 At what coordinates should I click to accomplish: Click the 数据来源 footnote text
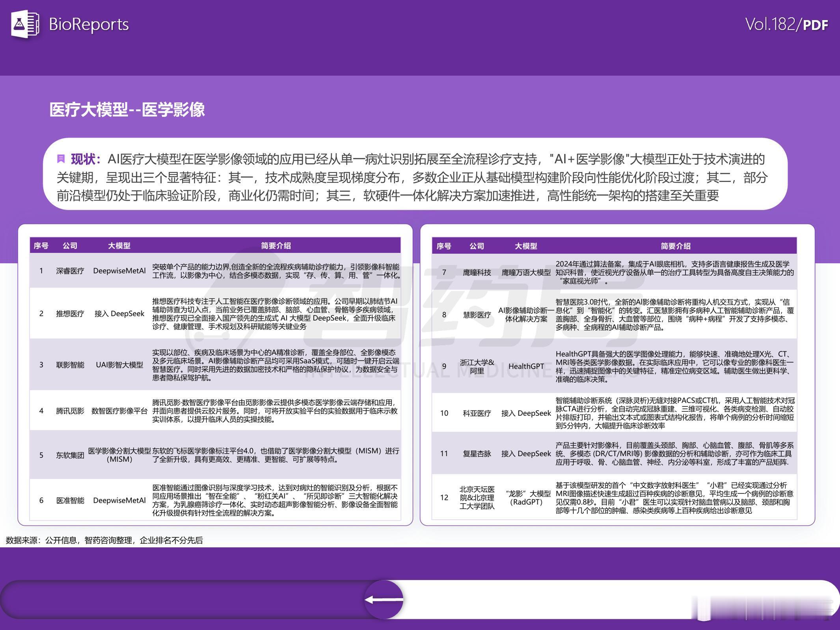pyautogui.click(x=104, y=540)
